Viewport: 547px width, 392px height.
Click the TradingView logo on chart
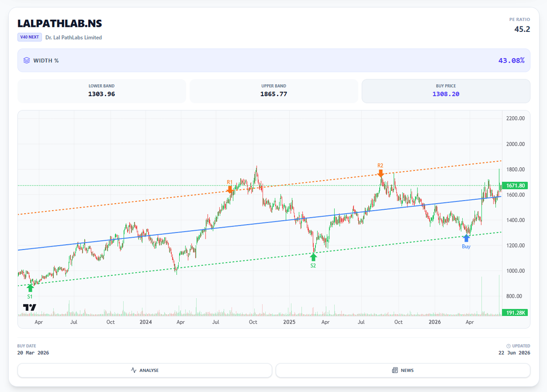pos(30,308)
